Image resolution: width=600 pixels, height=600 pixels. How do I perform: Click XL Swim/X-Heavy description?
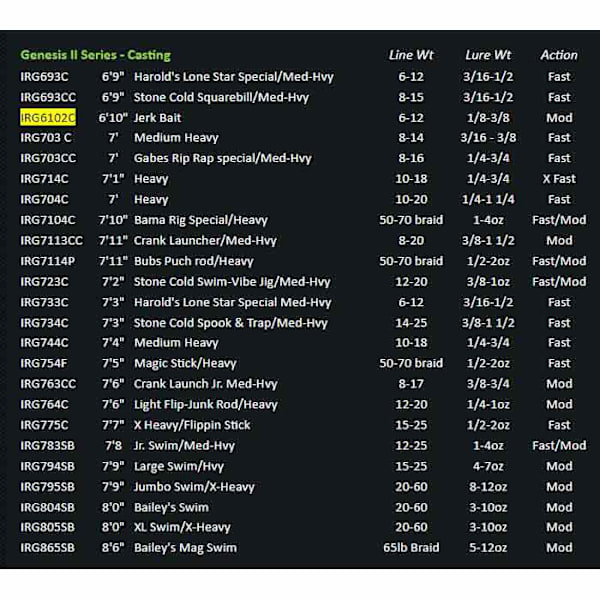[x=182, y=527]
